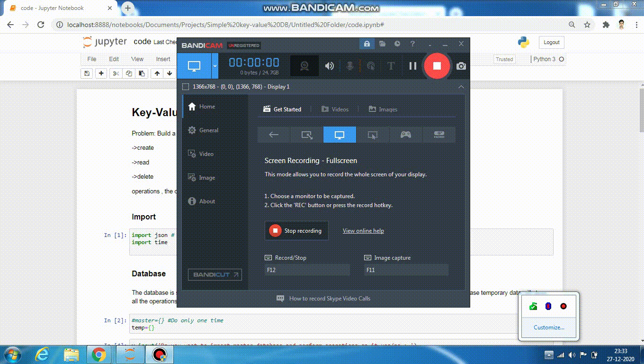Toggle webcam overlay in Bandicam
The width and height of the screenshot is (644, 364).
pyautogui.click(x=304, y=66)
